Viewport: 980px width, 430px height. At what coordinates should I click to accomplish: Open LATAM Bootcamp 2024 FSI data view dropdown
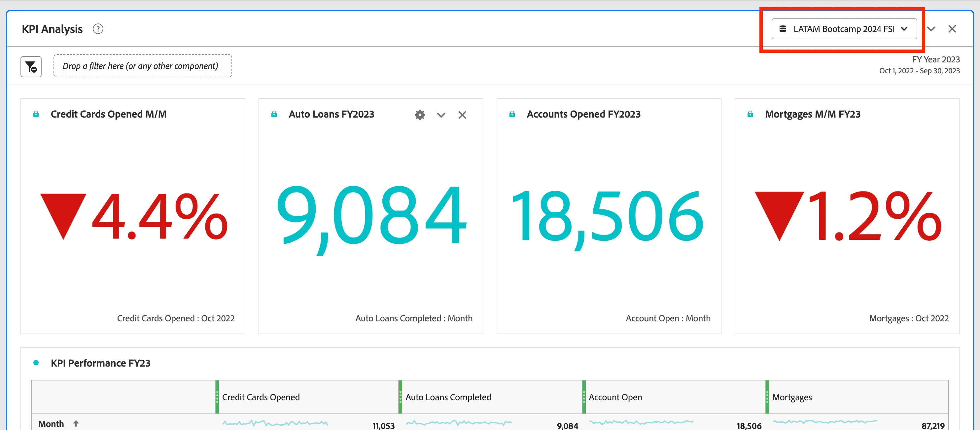(x=844, y=29)
